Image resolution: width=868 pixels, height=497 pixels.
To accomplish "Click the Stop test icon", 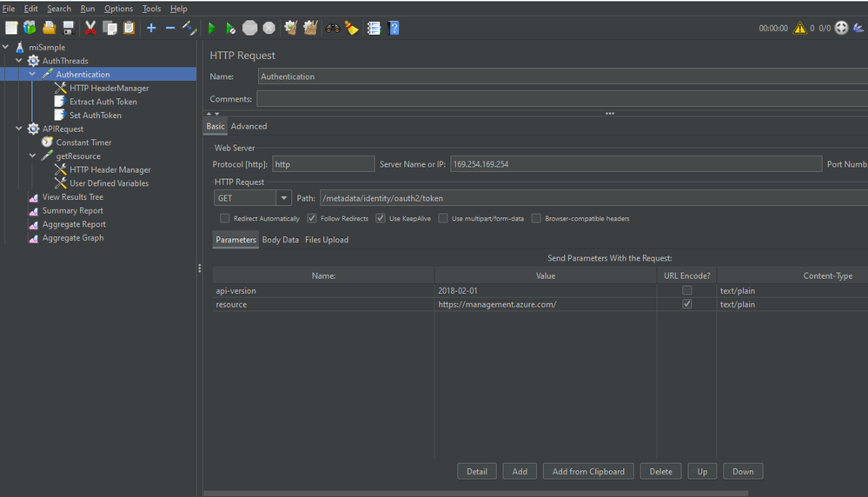I will pos(250,28).
